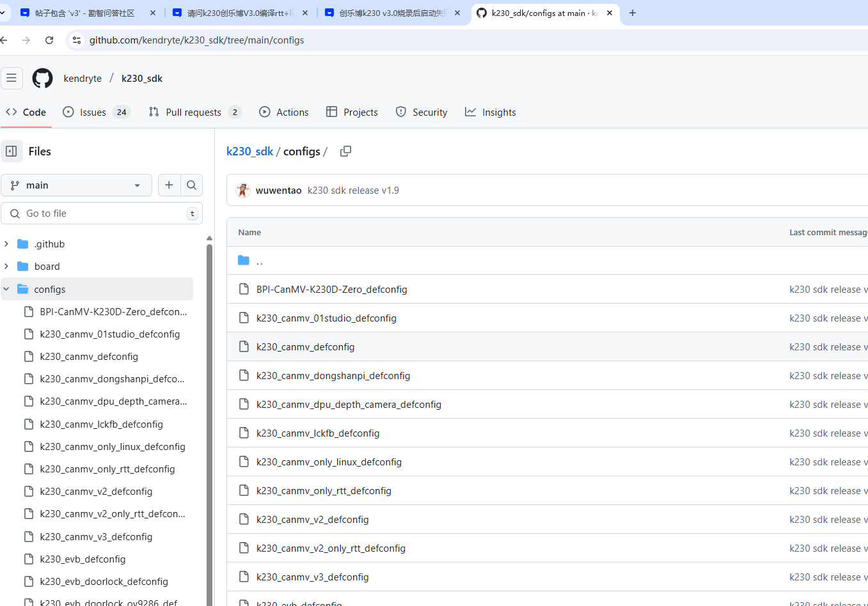Screen dimensions: 868x606
Task: Open k230_canmv_v2_only_rtt_defconfig in file table
Action: (x=331, y=548)
